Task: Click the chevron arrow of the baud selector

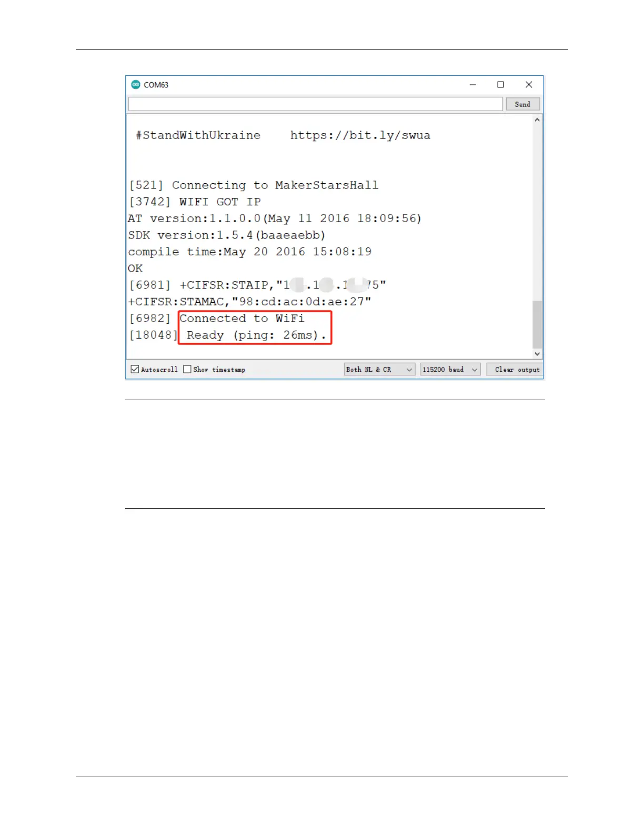Action: 475,370
